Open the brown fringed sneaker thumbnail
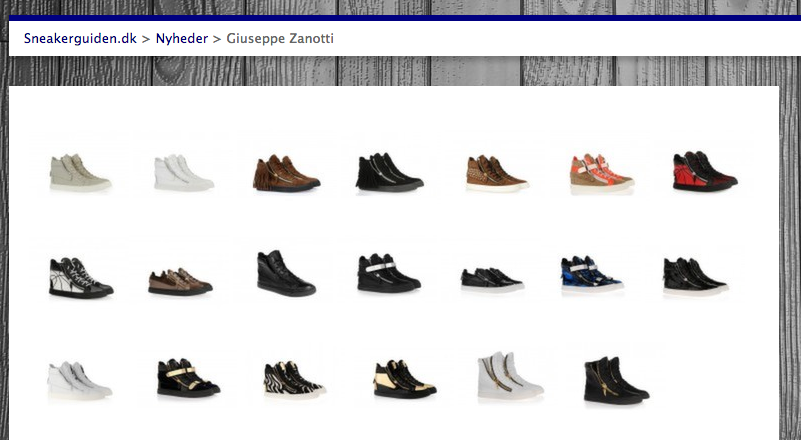Viewport: 801px width, 440px height. [x=286, y=173]
